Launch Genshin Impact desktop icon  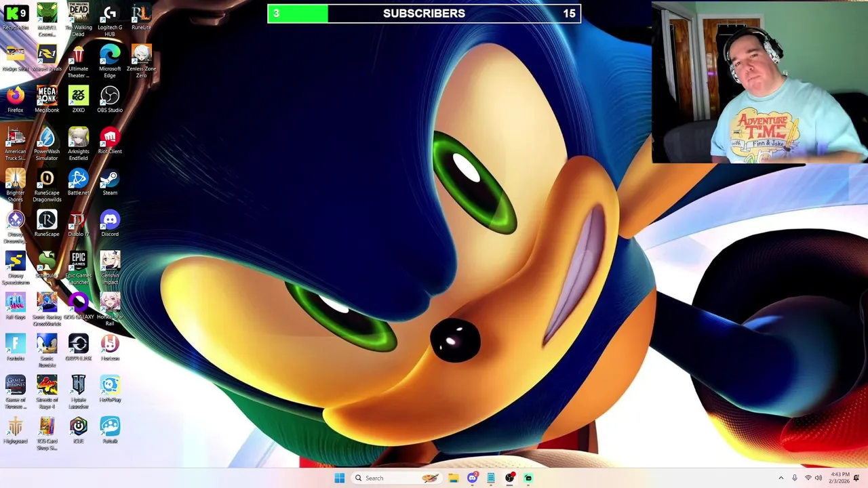[x=110, y=268]
